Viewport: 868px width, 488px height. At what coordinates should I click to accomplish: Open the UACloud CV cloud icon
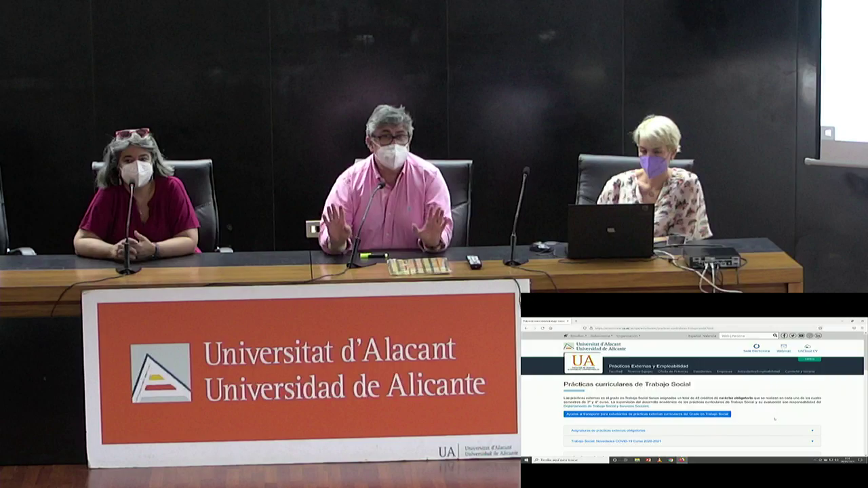[x=808, y=347]
